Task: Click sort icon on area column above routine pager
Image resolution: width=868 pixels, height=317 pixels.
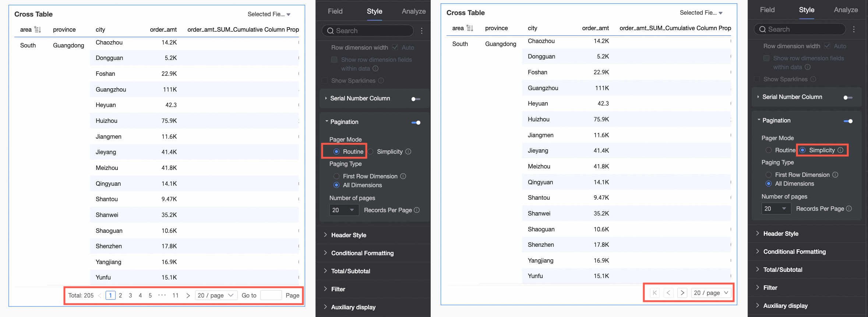Action: pyautogui.click(x=38, y=29)
